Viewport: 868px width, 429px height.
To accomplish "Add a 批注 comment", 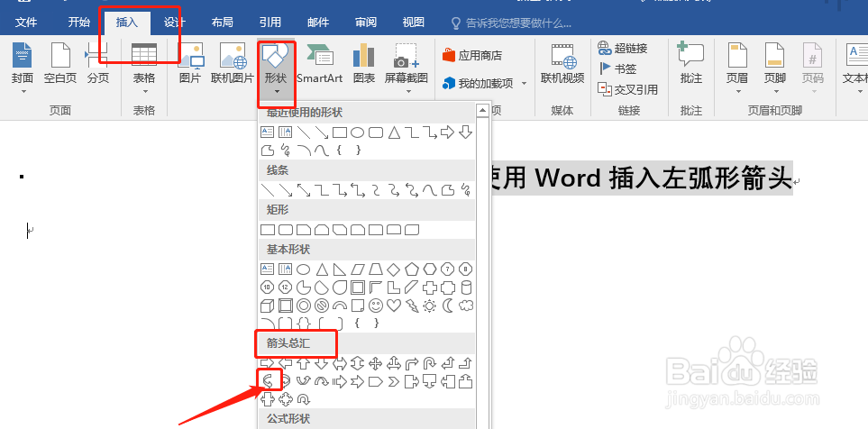I will pyautogui.click(x=690, y=64).
